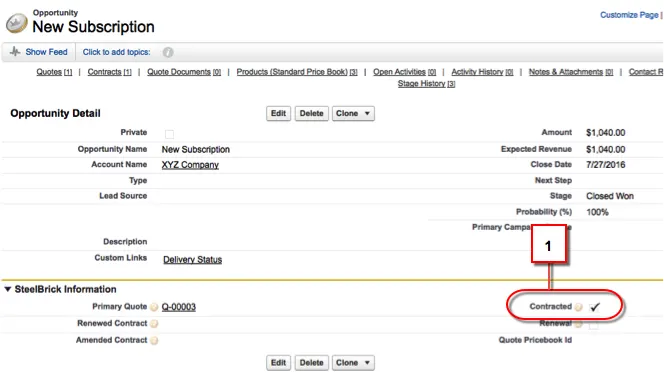
Task: Click help icon beside Amended Contract
Action: 154,340
